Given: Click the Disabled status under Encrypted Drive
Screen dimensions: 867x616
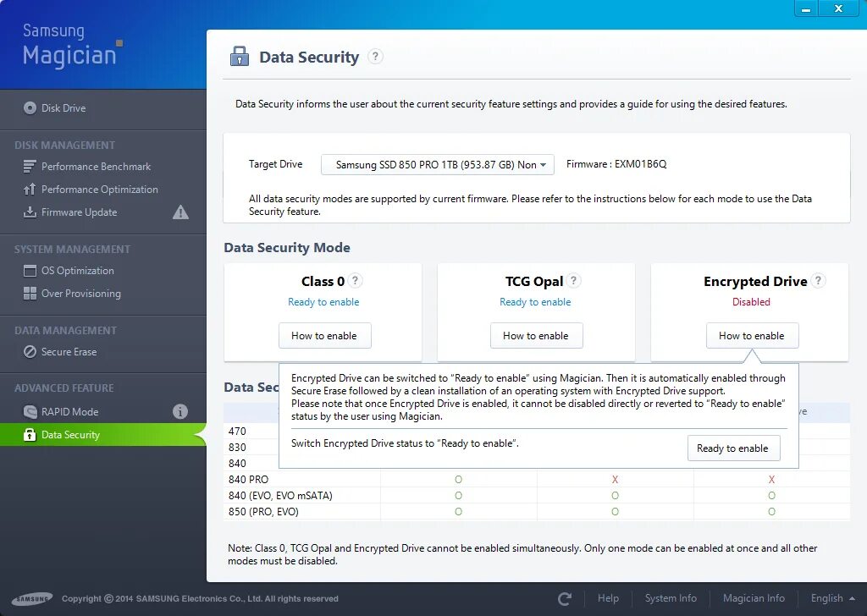Looking at the screenshot, I should click(752, 302).
